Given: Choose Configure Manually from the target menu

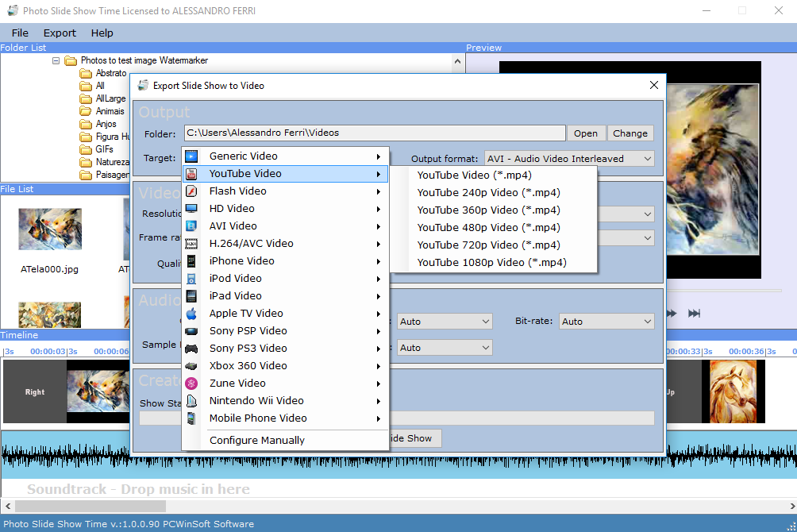Looking at the screenshot, I should click(x=256, y=441).
